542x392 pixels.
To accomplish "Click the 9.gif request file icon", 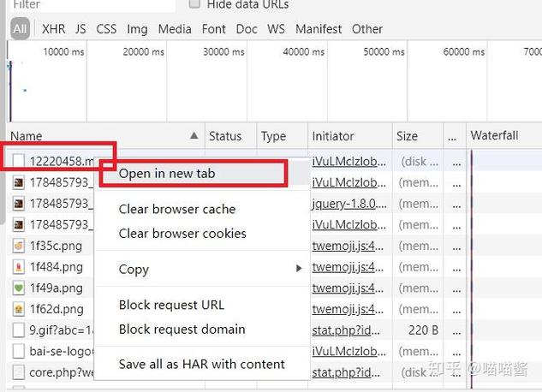I will [x=18, y=330].
